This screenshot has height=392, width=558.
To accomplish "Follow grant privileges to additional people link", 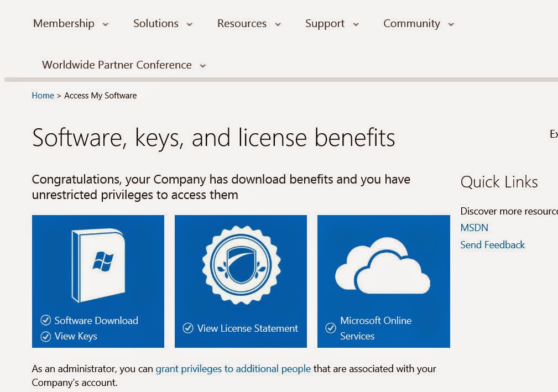I will pyautogui.click(x=233, y=369).
